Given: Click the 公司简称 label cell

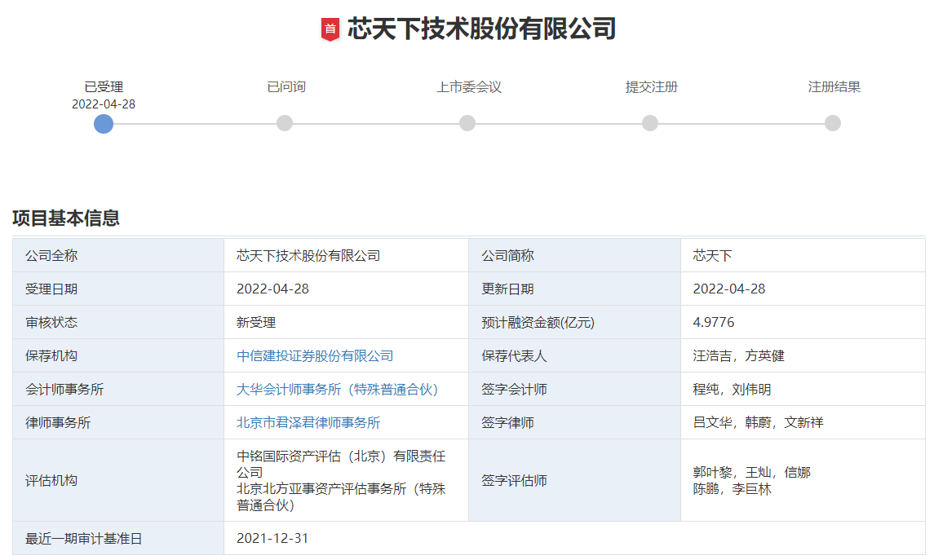Looking at the screenshot, I should (575, 255).
